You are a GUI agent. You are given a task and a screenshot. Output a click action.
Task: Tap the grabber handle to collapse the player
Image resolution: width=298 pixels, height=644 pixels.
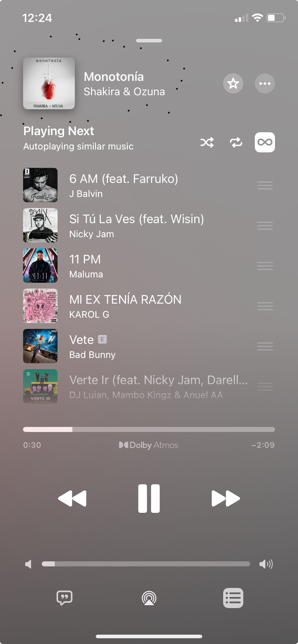pyautogui.click(x=149, y=41)
